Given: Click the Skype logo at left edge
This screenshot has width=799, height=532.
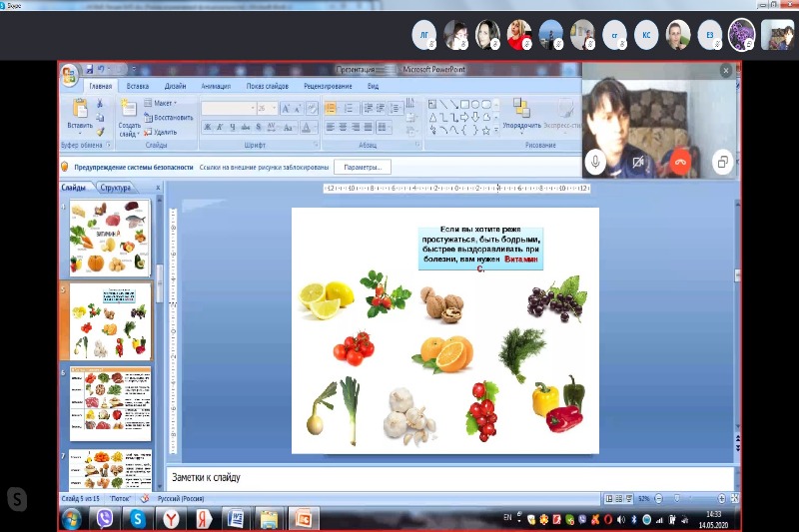Looking at the screenshot, I should (17, 498).
